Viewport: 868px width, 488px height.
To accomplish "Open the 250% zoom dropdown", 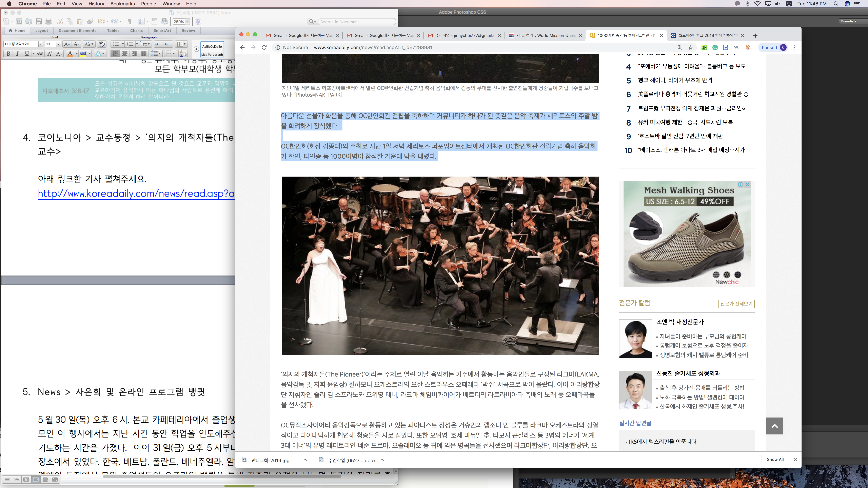I will pos(187,22).
